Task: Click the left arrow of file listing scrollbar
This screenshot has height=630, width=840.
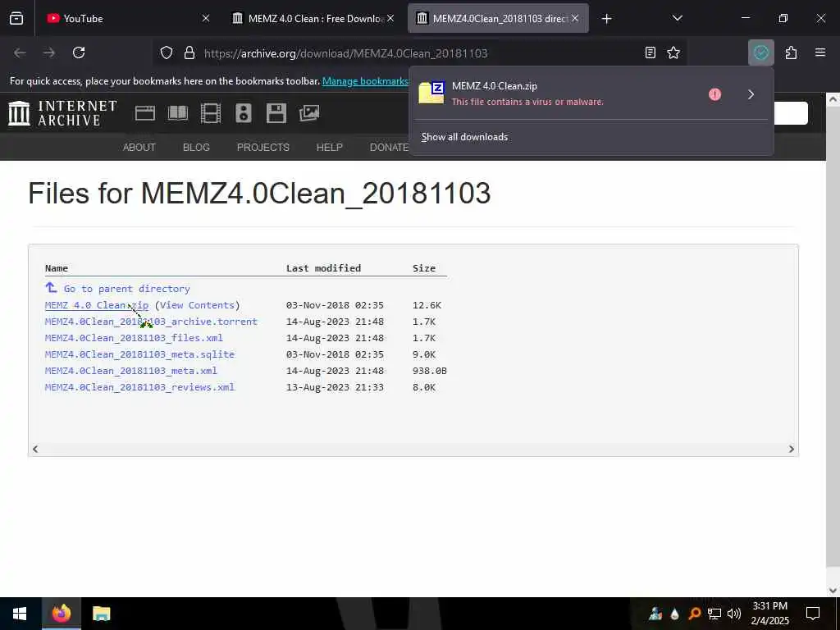Action: 35,449
